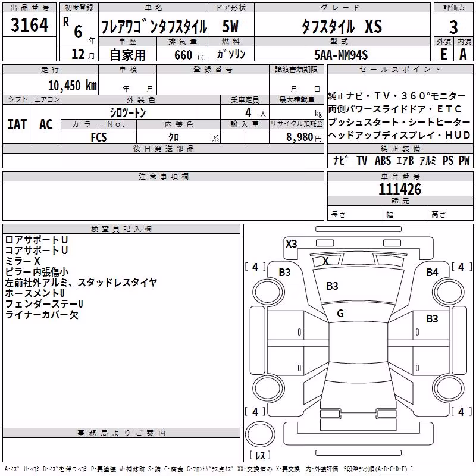Click the chassis number 111426
This screenshot has width=476, height=476.
(400, 189)
